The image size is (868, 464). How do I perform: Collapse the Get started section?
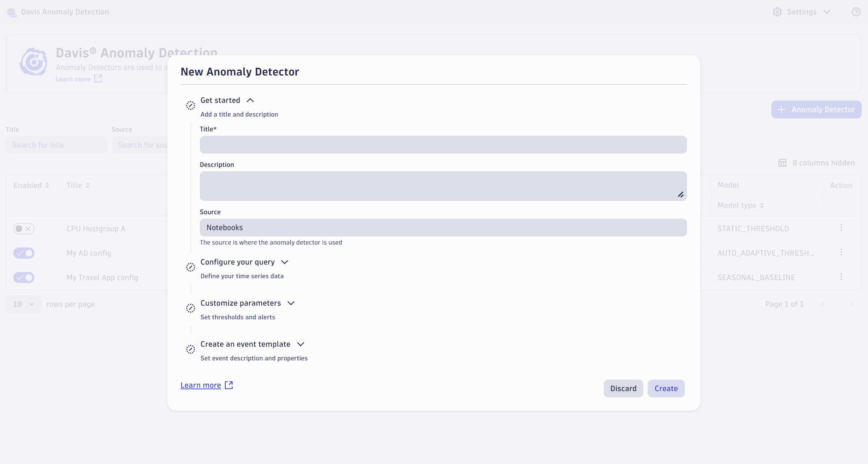coord(250,100)
